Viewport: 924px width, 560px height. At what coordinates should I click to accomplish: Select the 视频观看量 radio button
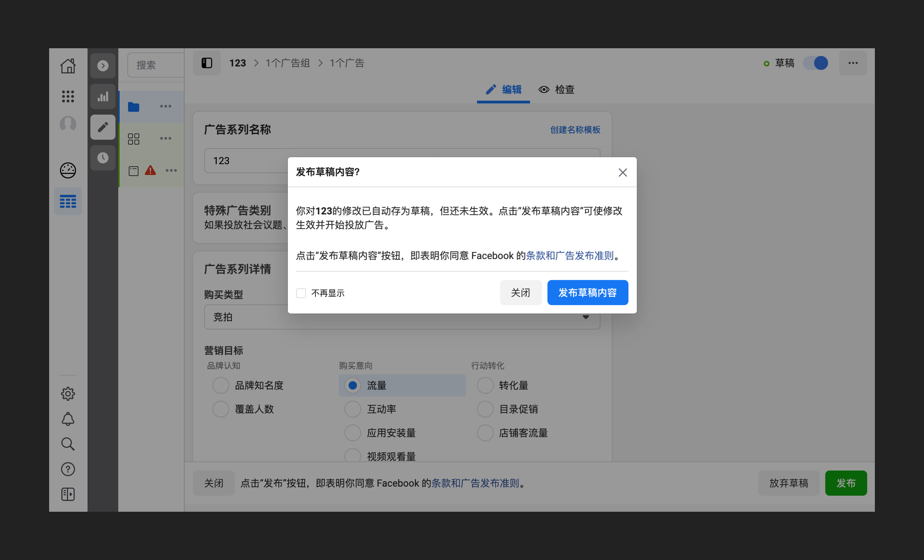pyautogui.click(x=353, y=456)
